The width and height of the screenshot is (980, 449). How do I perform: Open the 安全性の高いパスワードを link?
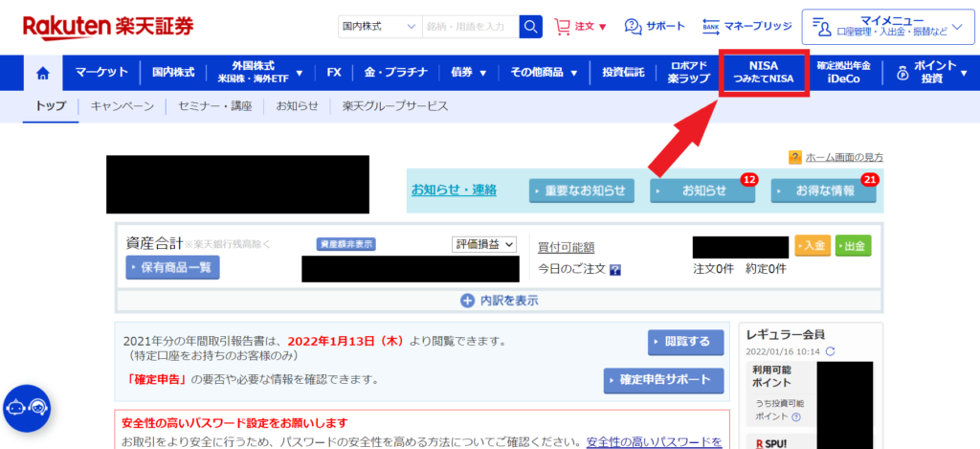coord(654,442)
